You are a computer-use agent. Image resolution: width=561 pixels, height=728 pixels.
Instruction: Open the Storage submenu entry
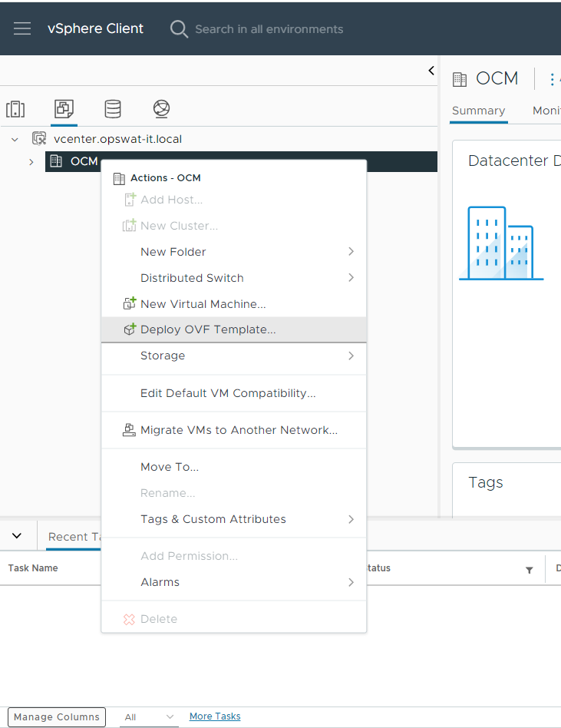[234, 356]
